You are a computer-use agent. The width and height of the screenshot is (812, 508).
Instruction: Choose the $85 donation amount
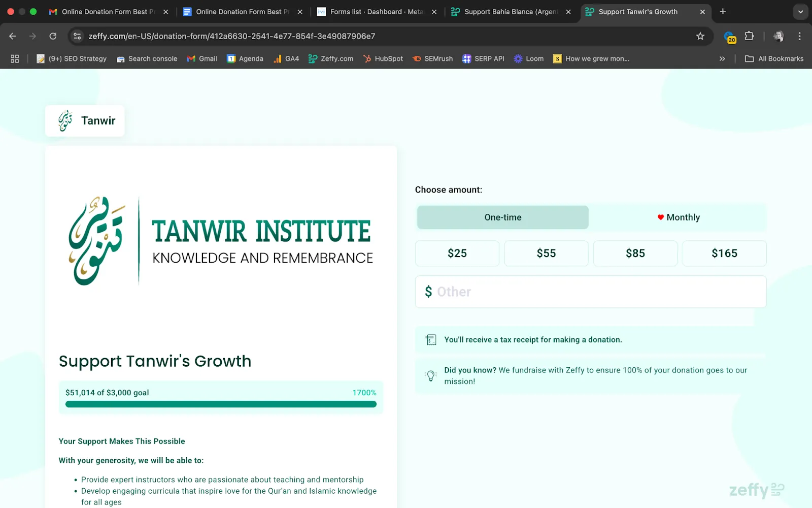pos(635,253)
